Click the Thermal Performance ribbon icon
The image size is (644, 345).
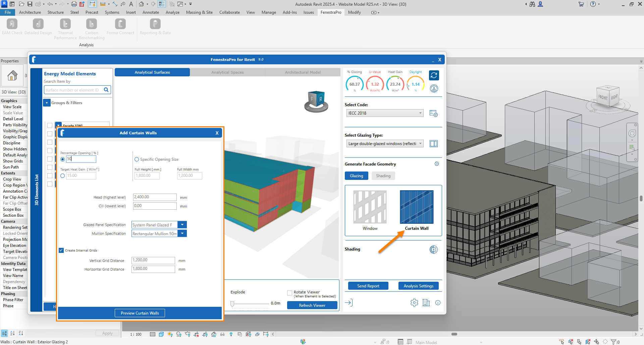(x=65, y=24)
